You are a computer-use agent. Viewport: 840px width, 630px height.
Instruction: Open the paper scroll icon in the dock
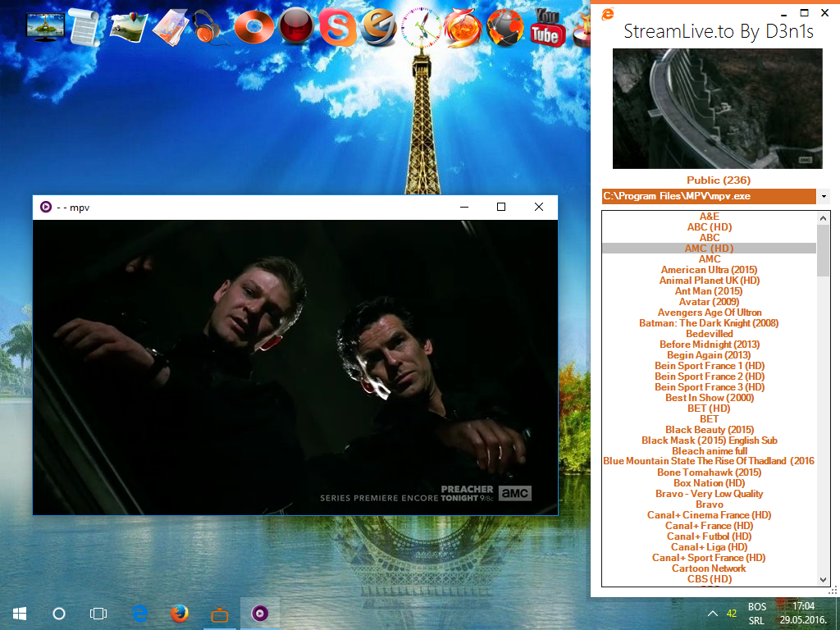(x=84, y=27)
